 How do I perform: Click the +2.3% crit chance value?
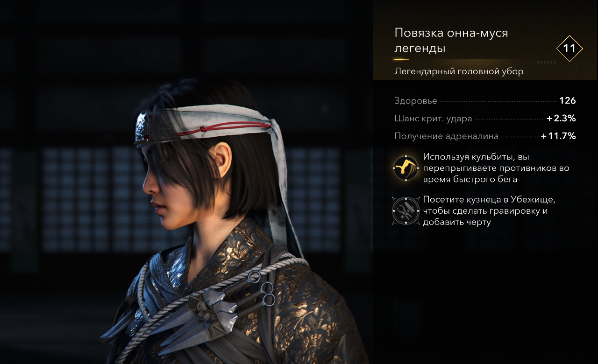(x=561, y=119)
